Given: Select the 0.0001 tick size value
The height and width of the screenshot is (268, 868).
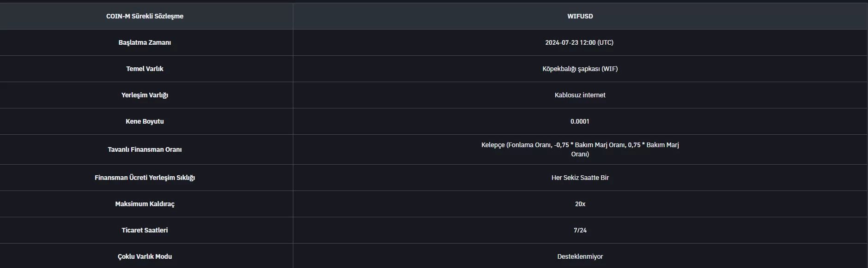Looking at the screenshot, I should pos(580,121).
